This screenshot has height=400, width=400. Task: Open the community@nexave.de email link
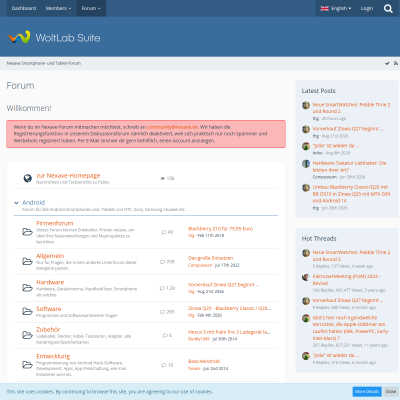(x=172, y=127)
